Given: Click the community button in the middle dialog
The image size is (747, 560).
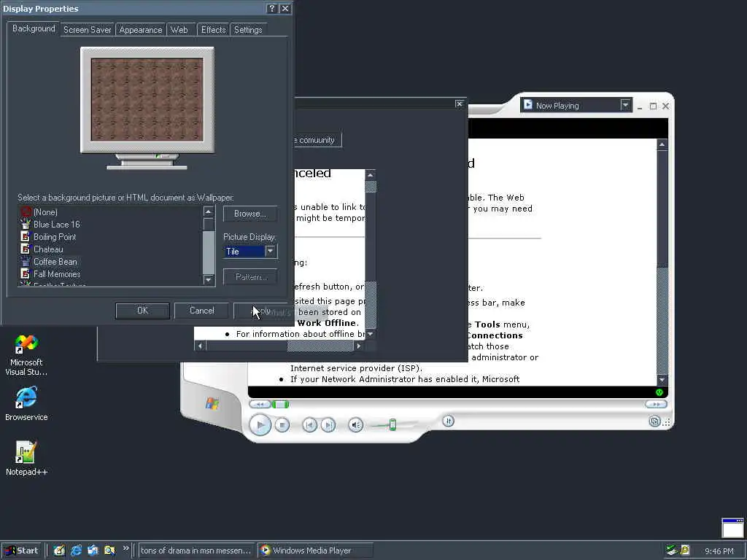Looking at the screenshot, I should coord(317,140).
